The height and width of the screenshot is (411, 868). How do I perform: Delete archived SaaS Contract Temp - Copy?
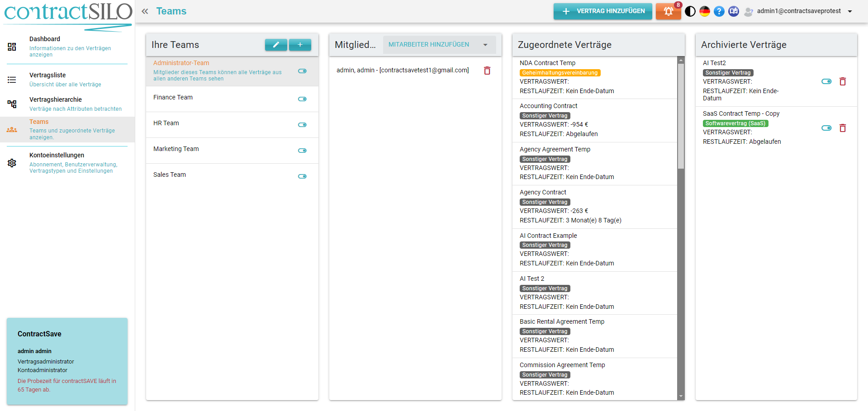[843, 128]
